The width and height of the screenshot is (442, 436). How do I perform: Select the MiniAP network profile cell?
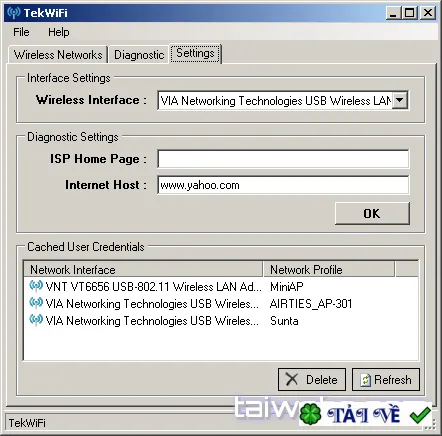287,287
